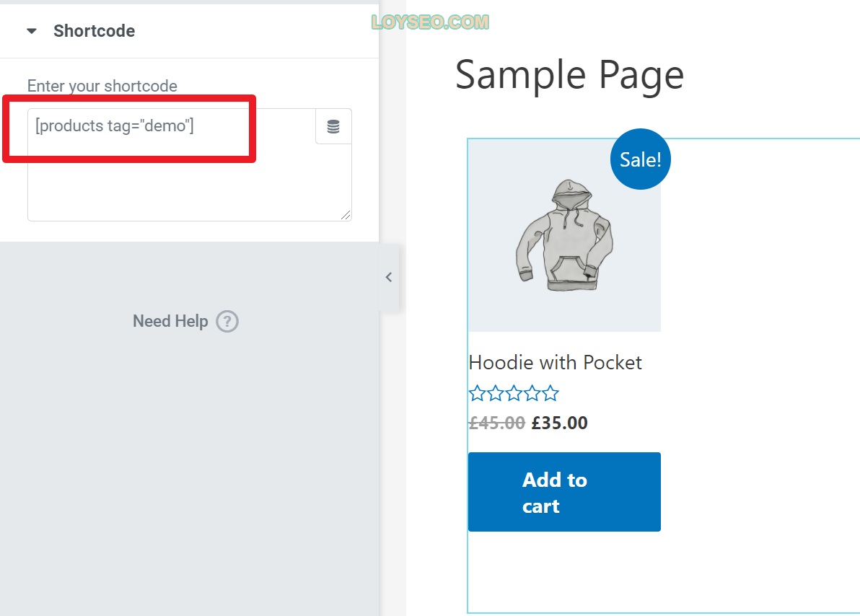Click the third rating star
Image resolution: width=860 pixels, height=616 pixels.
pyautogui.click(x=514, y=393)
